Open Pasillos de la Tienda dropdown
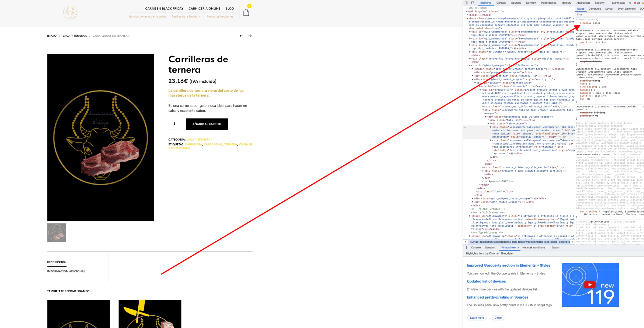644x328 pixels. [186, 16]
